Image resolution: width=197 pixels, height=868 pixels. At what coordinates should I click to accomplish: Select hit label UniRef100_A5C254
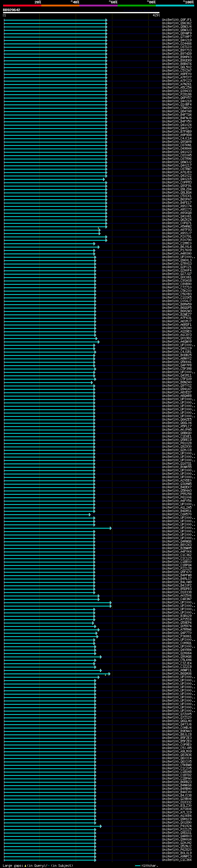pyautogui.click(x=177, y=88)
